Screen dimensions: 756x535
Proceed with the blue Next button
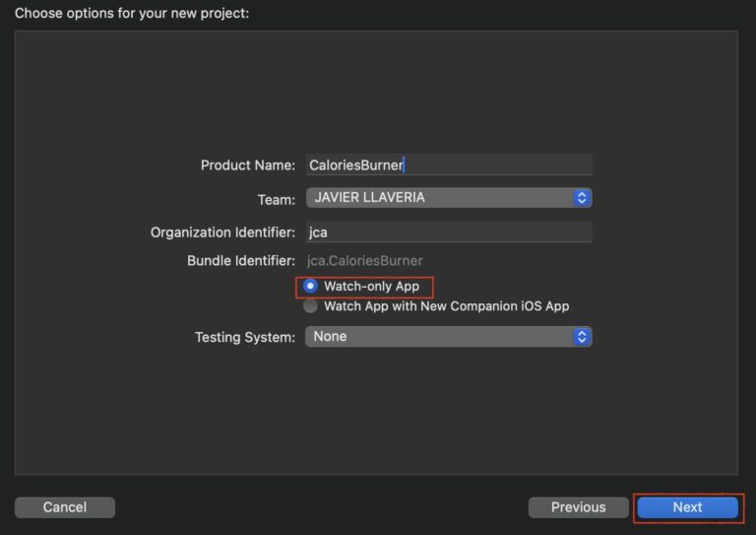[x=687, y=507]
